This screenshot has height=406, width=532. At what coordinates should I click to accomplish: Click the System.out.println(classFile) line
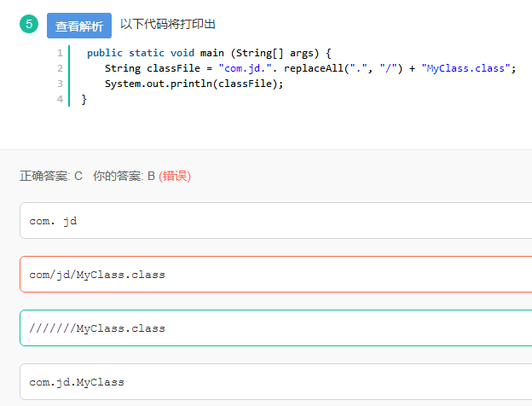[194, 84]
